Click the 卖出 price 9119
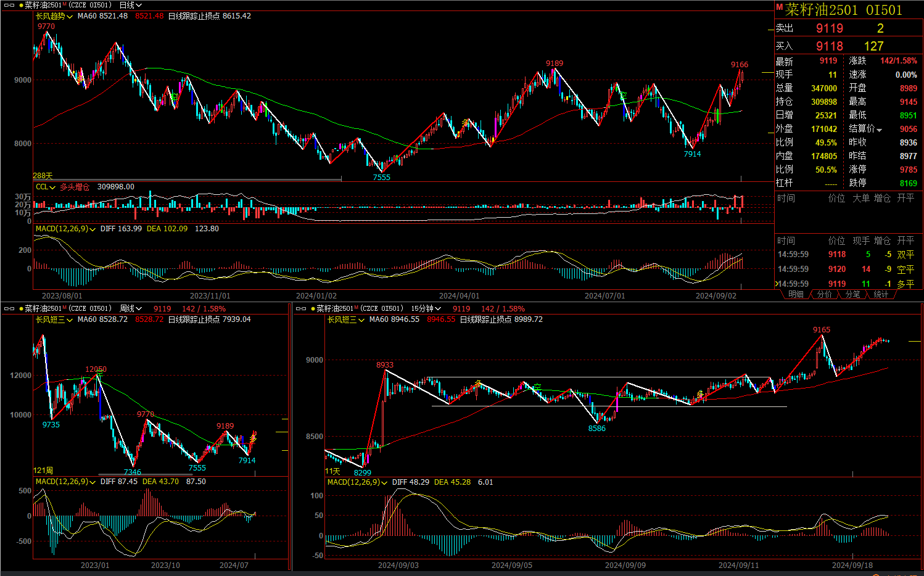 pyautogui.click(x=829, y=28)
